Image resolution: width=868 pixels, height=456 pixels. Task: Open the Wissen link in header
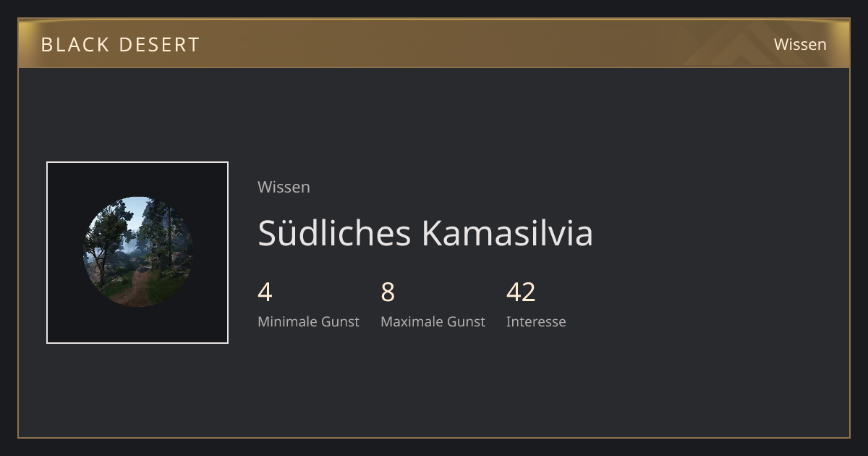click(800, 44)
